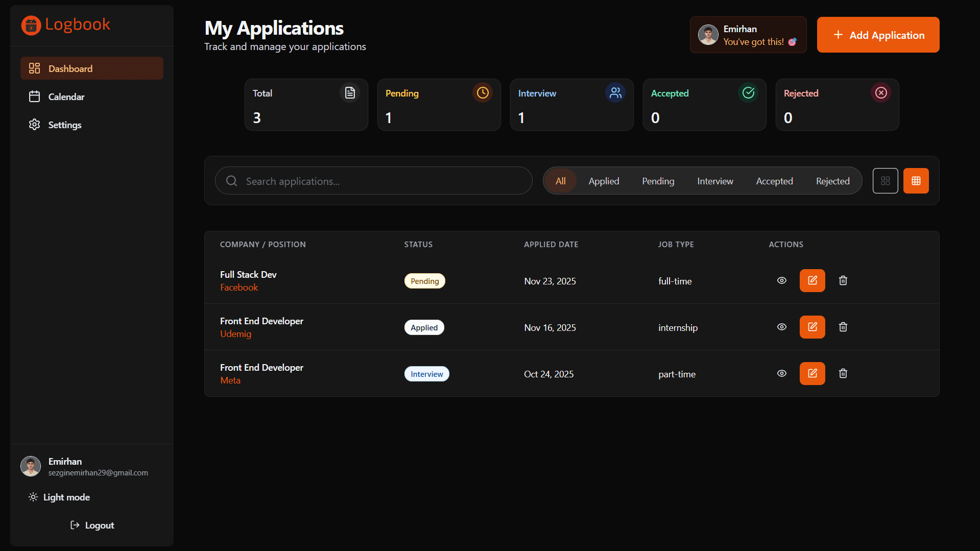
Task: Select the All filter tab
Action: (x=560, y=181)
